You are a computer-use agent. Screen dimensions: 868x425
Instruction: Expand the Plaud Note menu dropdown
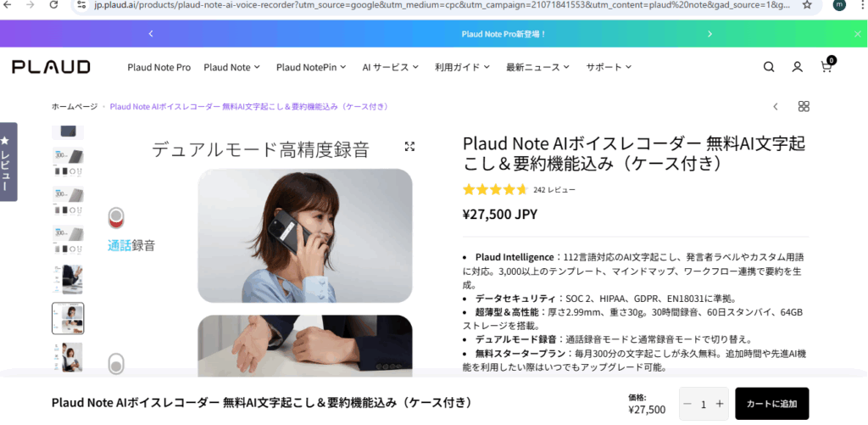(231, 67)
